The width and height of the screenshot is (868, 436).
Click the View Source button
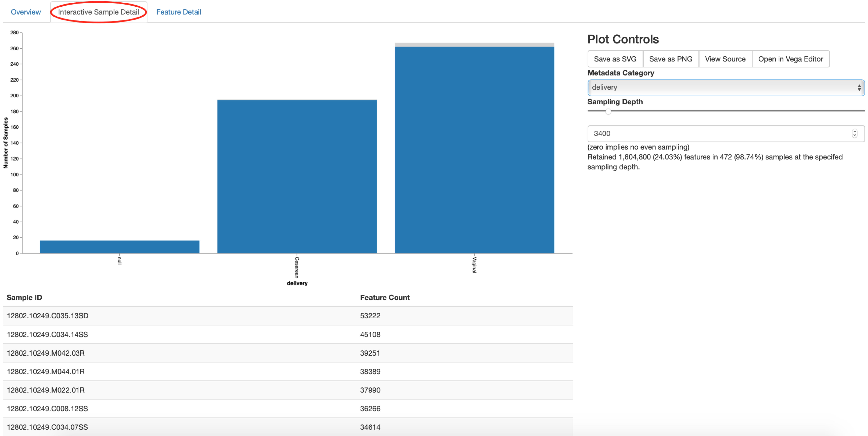pos(725,59)
